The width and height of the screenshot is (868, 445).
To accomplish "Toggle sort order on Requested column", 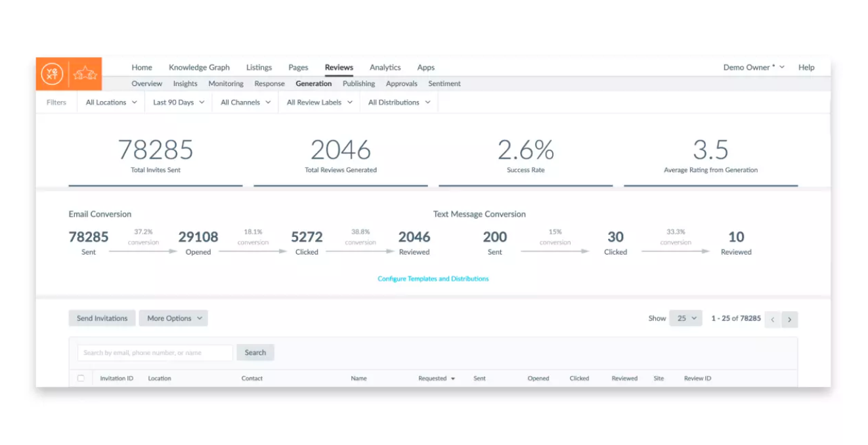I will tap(436, 378).
